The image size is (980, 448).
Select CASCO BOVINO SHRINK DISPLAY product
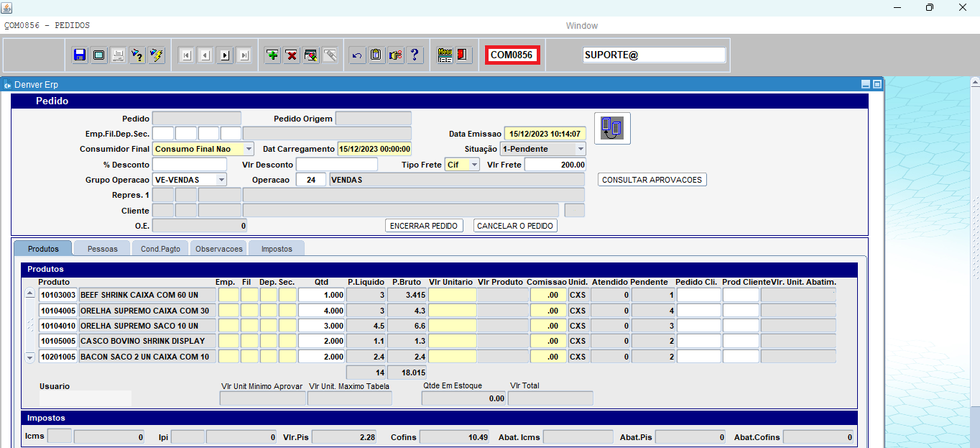click(x=147, y=341)
